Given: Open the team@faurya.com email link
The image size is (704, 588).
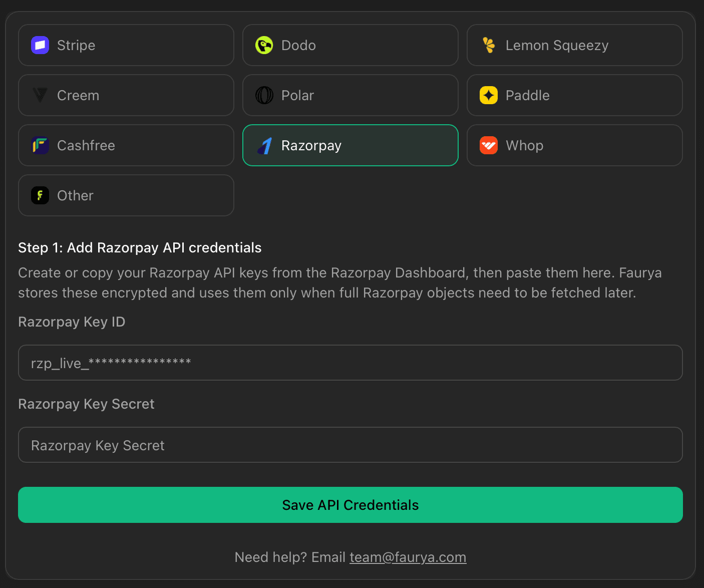Looking at the screenshot, I should [408, 557].
